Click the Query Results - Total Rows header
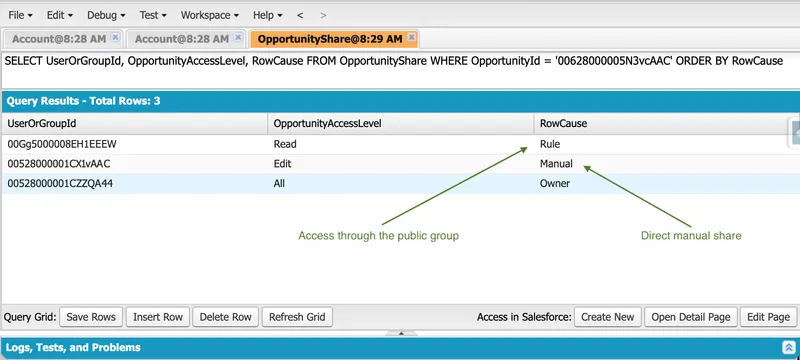Viewport: 800px width, 360px height. click(x=400, y=101)
